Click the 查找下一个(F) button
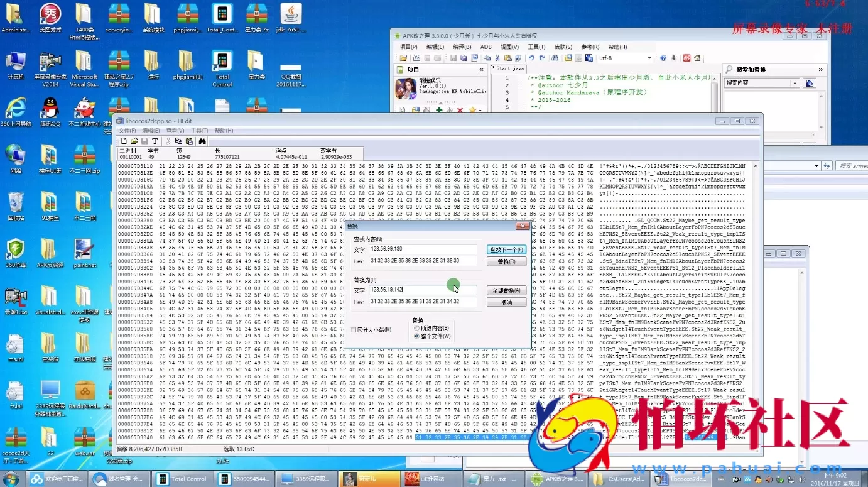Viewport: 868px width, 487px height. point(506,249)
